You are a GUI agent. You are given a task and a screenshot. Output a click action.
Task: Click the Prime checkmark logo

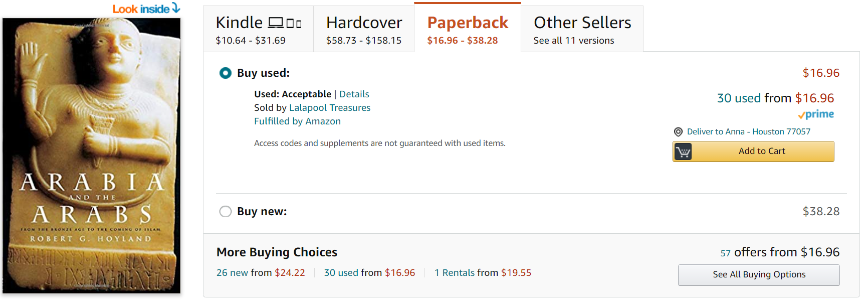[816, 114]
